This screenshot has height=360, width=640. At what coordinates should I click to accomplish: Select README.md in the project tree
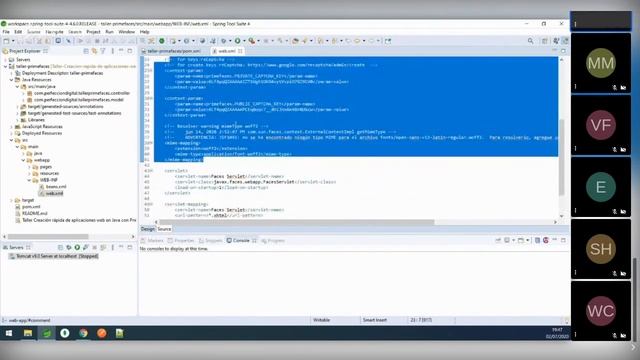[x=31, y=213]
